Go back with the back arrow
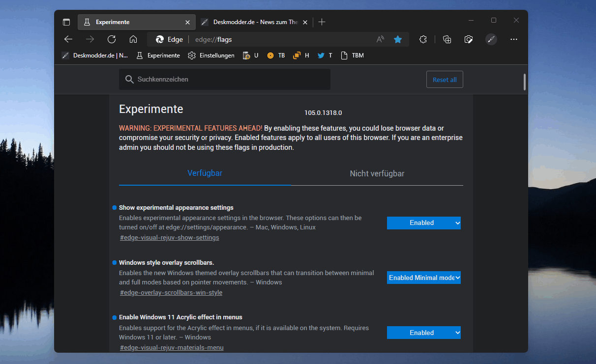 (68, 39)
